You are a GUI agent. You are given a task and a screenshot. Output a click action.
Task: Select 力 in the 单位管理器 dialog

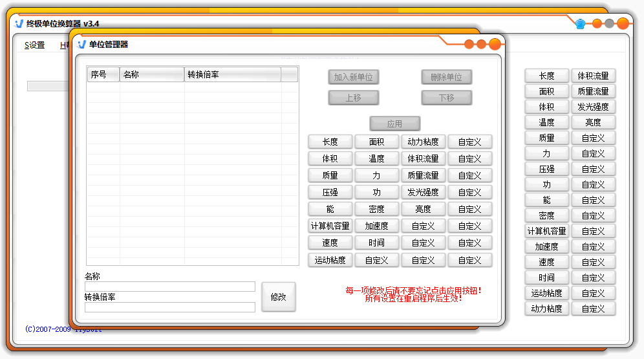click(x=376, y=175)
